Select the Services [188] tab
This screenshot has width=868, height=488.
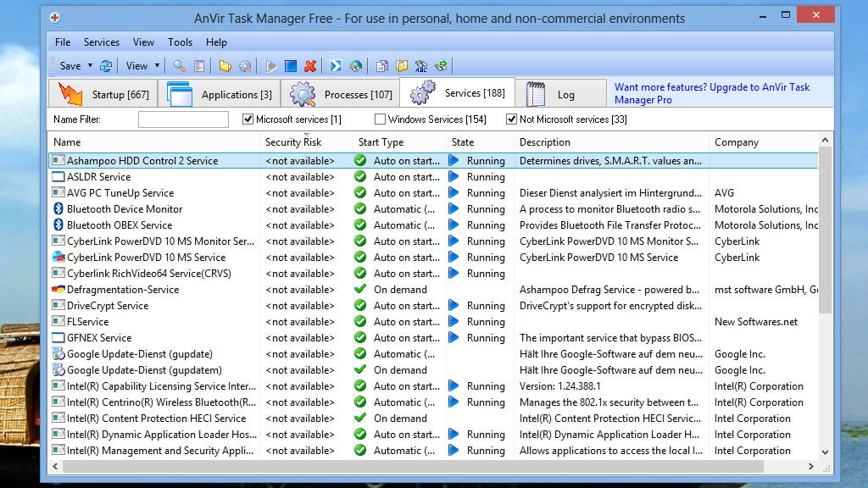pos(457,92)
